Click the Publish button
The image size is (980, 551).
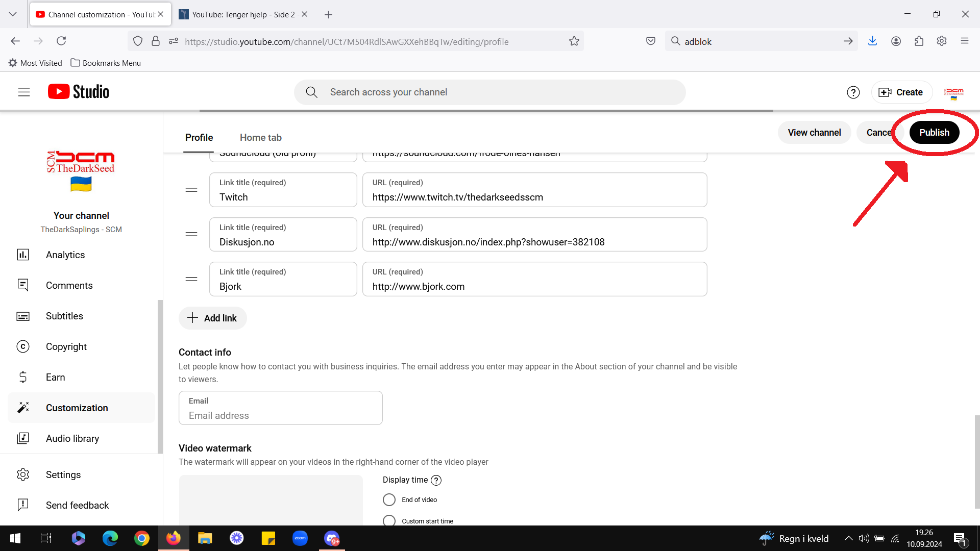pos(934,133)
